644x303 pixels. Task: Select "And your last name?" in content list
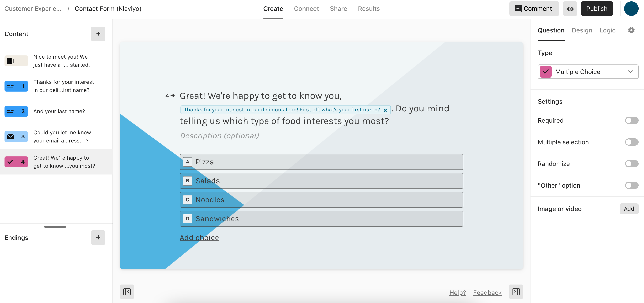[59, 111]
